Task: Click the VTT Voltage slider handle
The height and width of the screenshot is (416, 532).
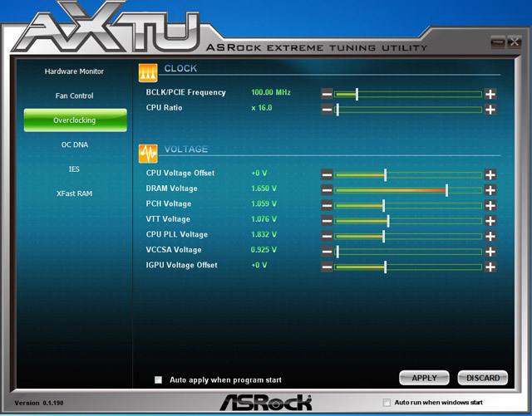Action: click(x=388, y=221)
